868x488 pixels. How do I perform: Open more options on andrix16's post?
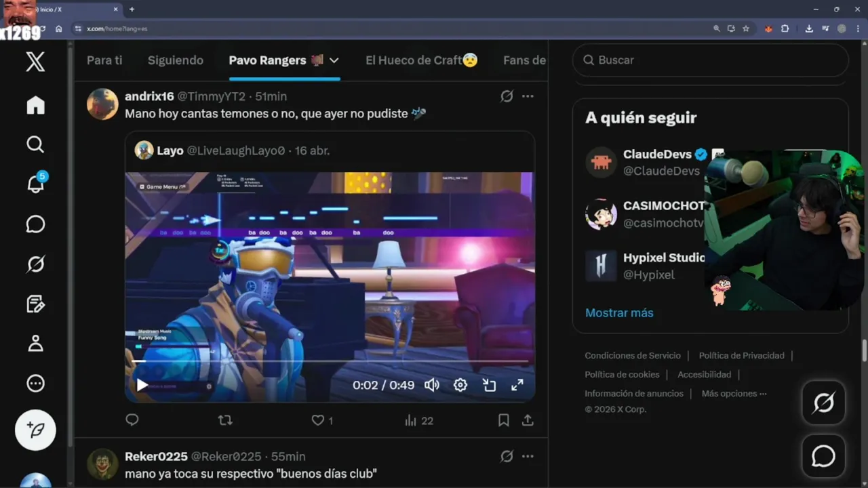pos(528,96)
